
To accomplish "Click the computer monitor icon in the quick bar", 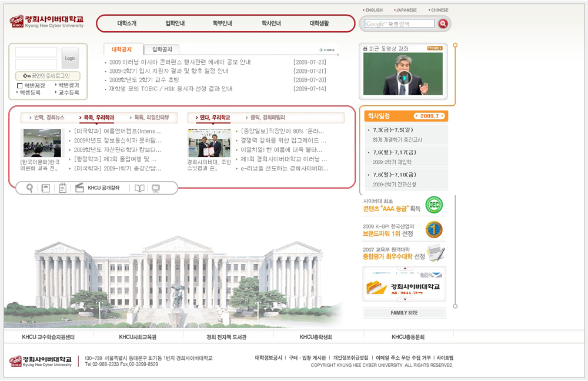I will (x=156, y=188).
